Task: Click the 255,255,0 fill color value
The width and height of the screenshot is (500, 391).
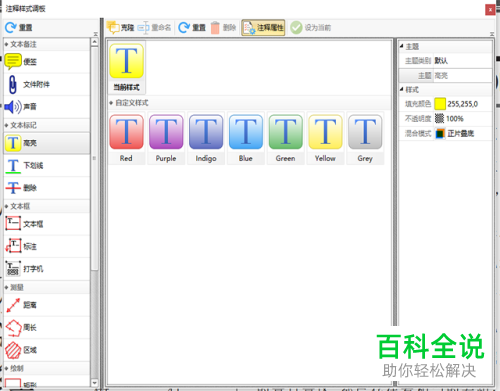Action: (x=463, y=104)
